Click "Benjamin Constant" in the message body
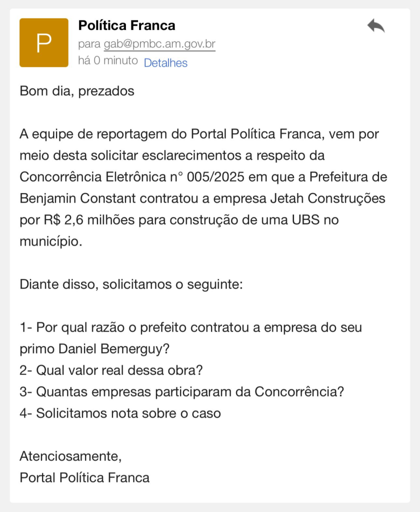Screen dimensions: 420x512 pyautogui.click(x=78, y=198)
